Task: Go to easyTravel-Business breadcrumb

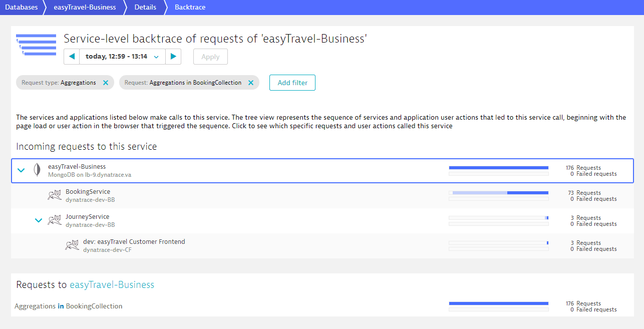Action: [85, 7]
